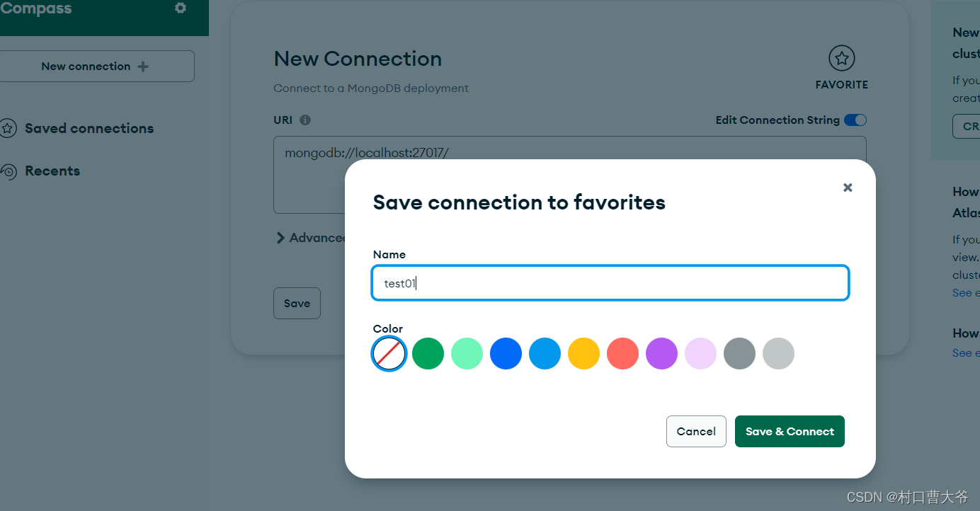Expand Advanced connection options chevron
Image resolution: width=980 pixels, height=511 pixels.
[280, 238]
